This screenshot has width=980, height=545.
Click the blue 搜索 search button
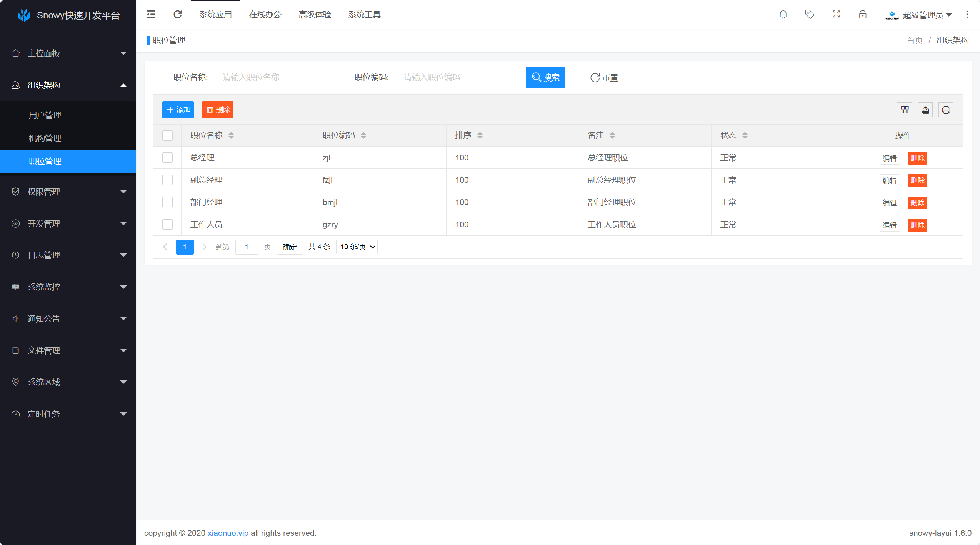coord(545,78)
